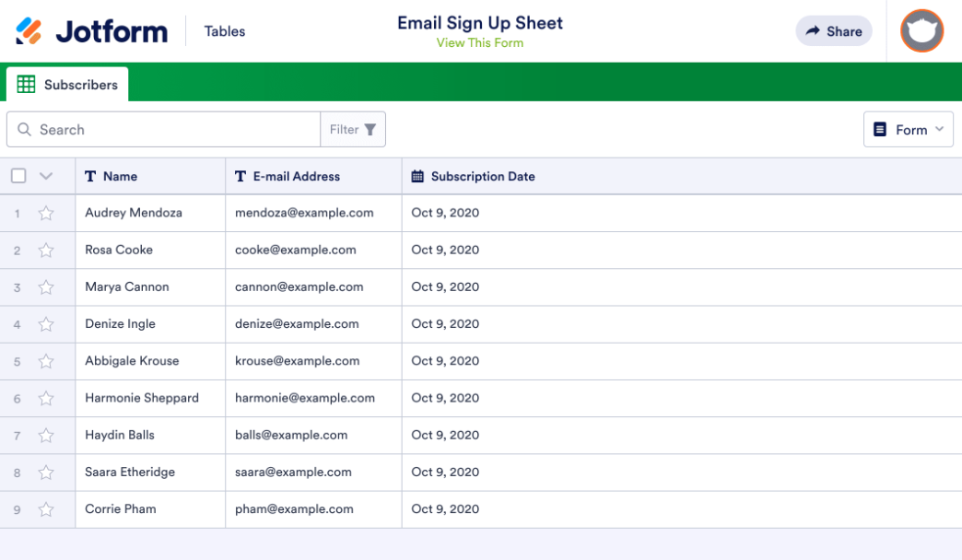Image resolution: width=962 pixels, height=560 pixels.
Task: Open the Form view dropdown
Action: tap(908, 130)
